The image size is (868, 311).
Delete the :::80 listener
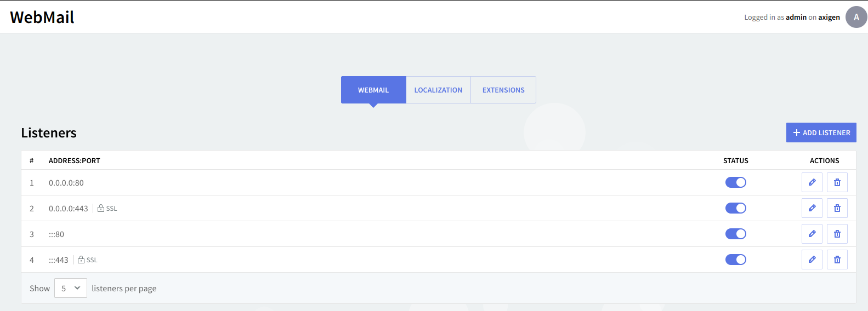(837, 234)
